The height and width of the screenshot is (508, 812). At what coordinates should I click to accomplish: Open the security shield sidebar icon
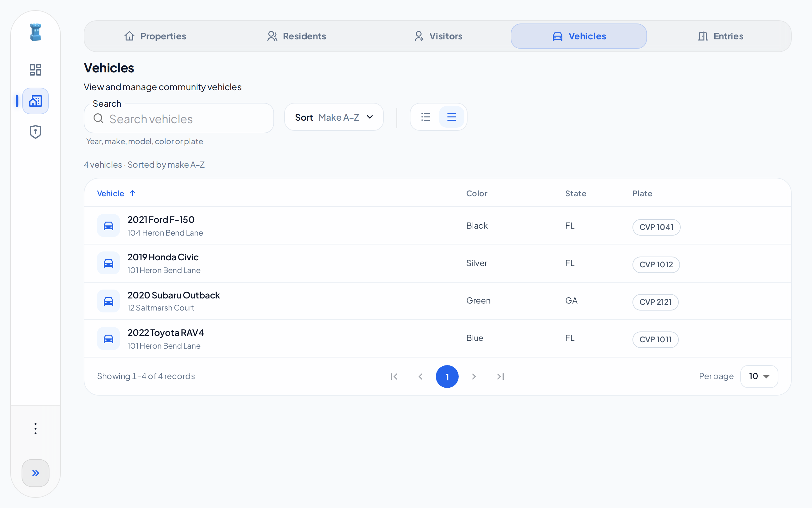[35, 132]
